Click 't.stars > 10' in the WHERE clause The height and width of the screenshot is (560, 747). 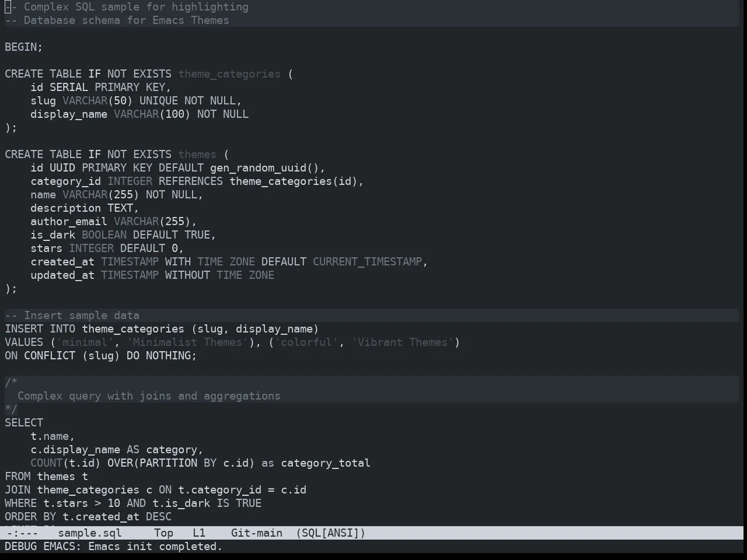pos(82,503)
